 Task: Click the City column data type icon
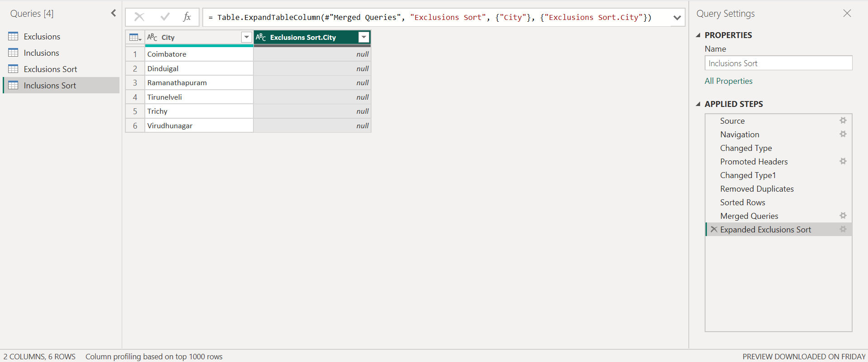152,37
